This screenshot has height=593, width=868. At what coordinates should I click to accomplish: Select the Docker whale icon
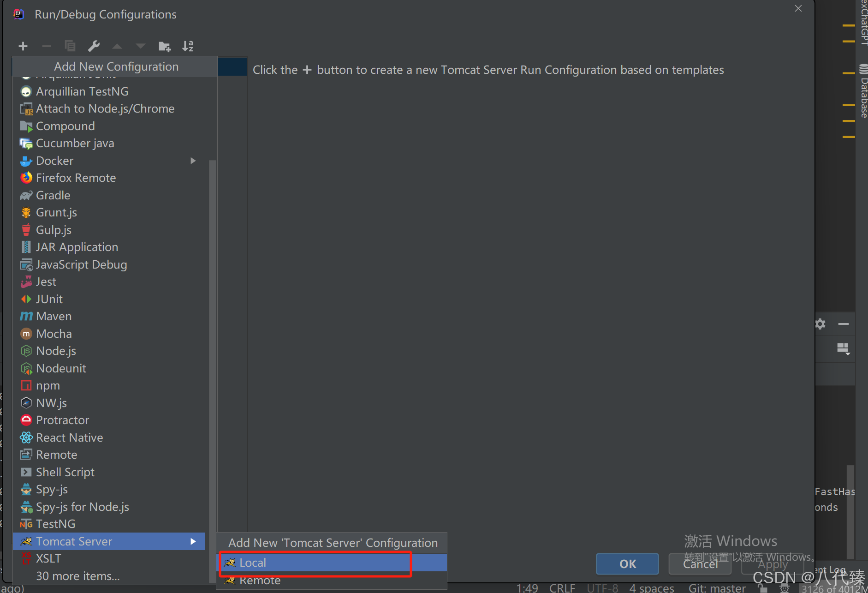tap(26, 161)
